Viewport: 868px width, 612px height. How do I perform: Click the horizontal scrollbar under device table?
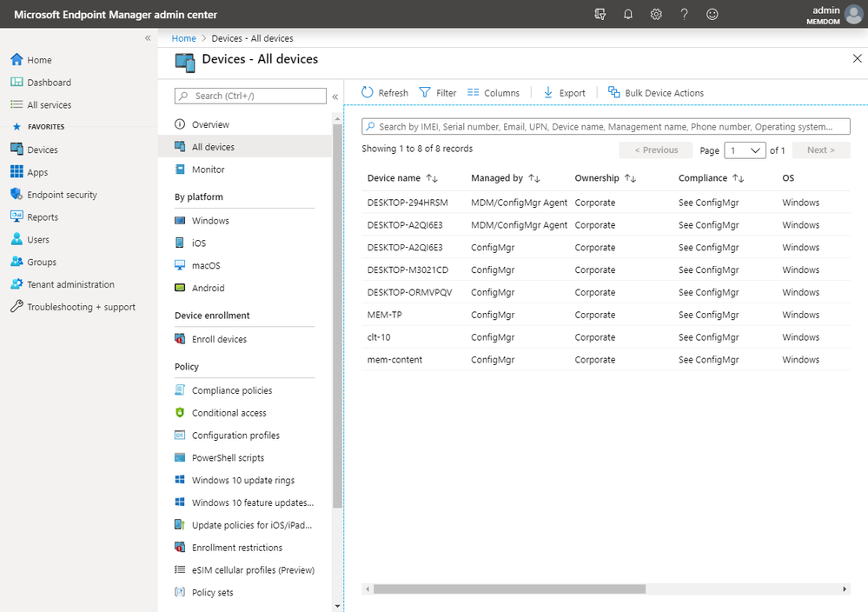pos(509,589)
